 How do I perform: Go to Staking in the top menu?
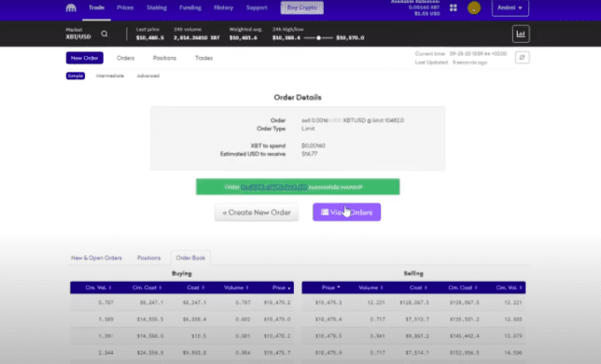point(157,7)
